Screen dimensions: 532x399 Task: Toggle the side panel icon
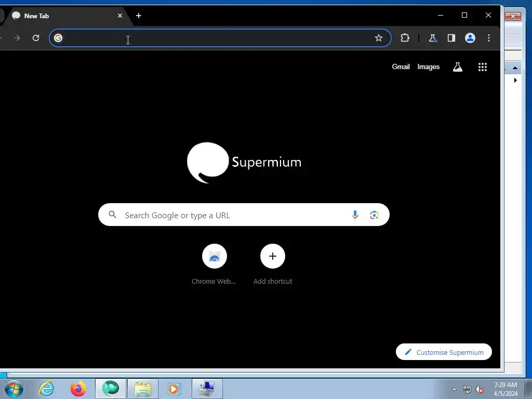pyautogui.click(x=451, y=37)
